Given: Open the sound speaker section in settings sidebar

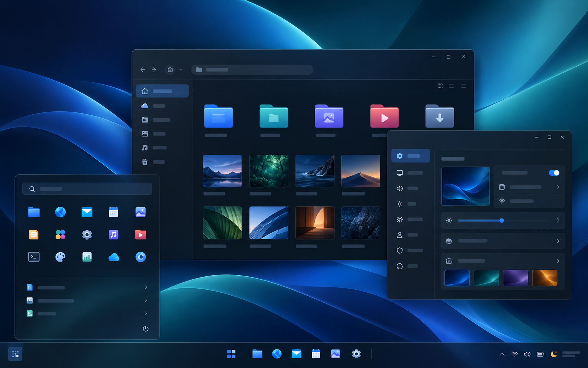Looking at the screenshot, I should (x=407, y=188).
